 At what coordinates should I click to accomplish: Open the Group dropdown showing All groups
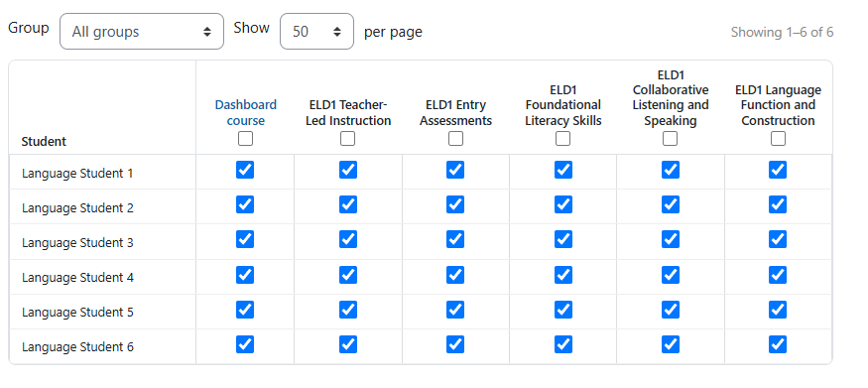pyautogui.click(x=142, y=32)
